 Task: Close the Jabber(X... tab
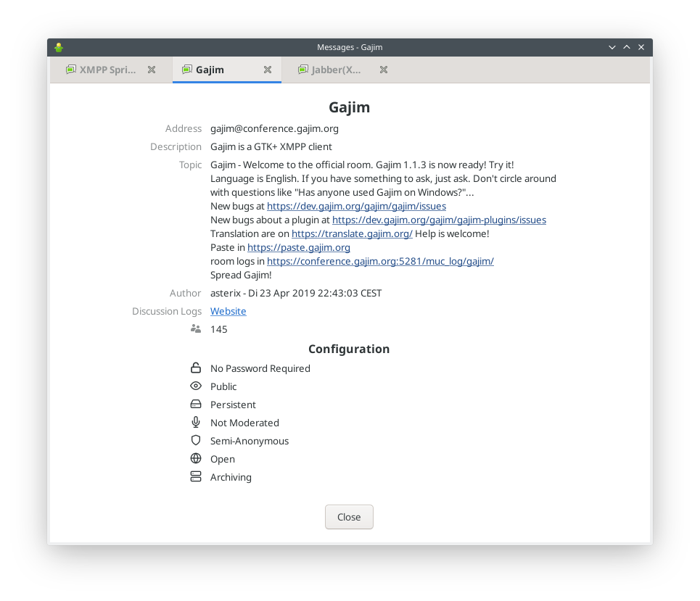pyautogui.click(x=384, y=70)
